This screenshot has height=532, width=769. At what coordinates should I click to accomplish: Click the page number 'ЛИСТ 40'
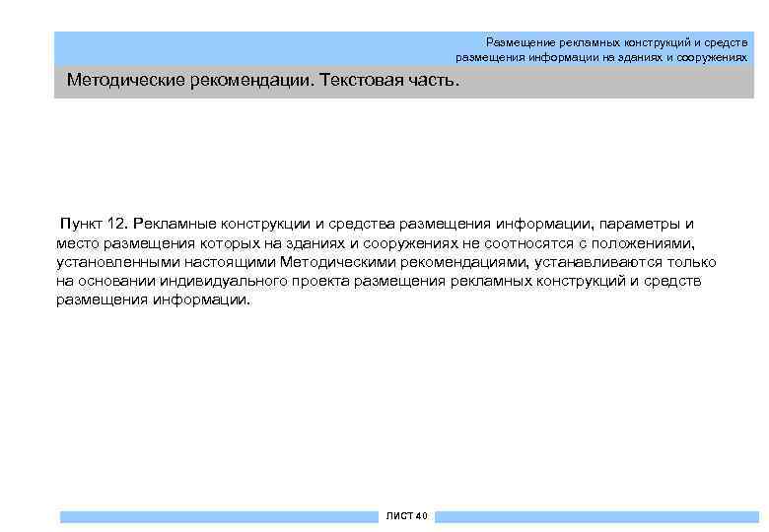click(x=406, y=516)
